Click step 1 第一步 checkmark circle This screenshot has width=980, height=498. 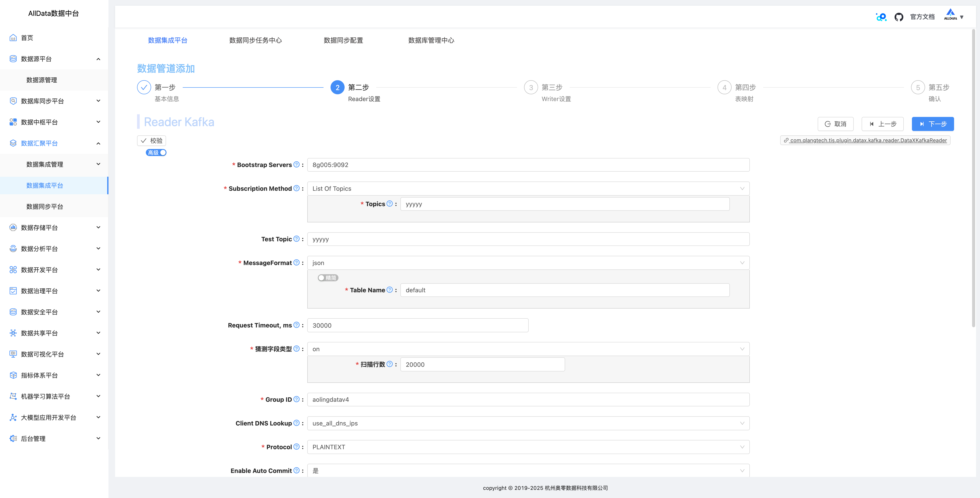pos(144,87)
